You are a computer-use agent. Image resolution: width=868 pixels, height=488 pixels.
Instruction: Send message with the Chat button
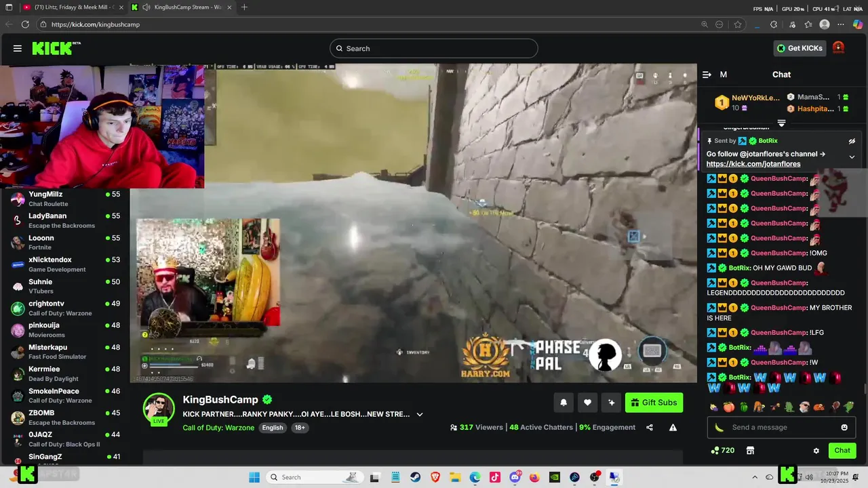(x=842, y=451)
